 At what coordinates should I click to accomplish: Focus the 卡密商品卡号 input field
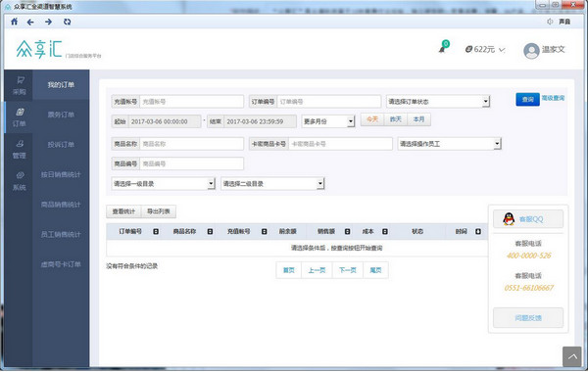click(340, 144)
